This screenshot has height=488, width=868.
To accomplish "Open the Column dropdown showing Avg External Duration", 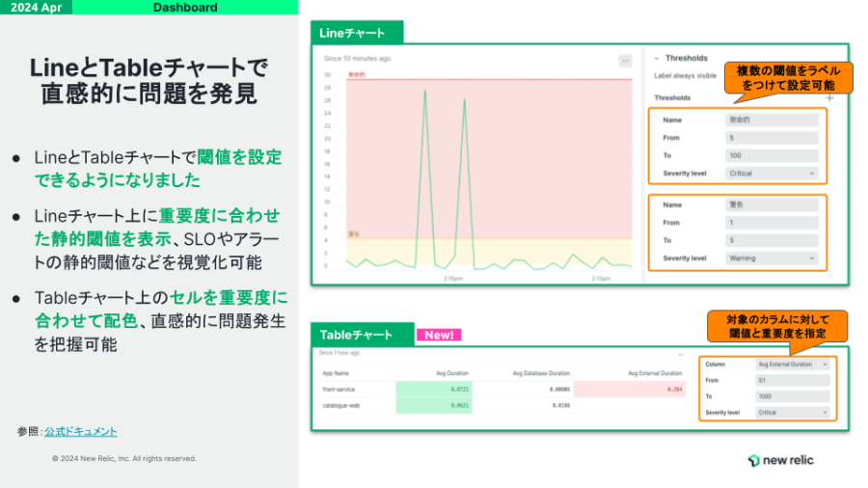I will click(792, 365).
